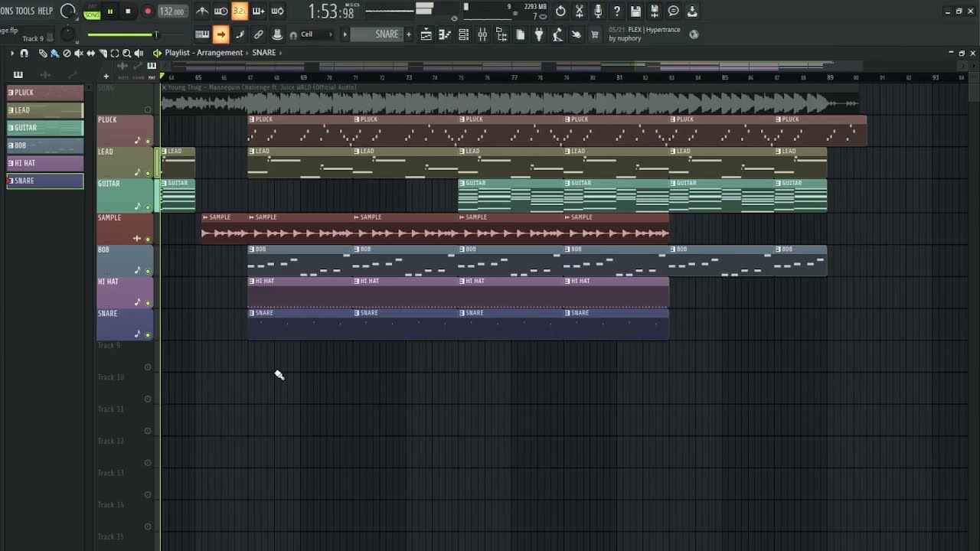Select the delete tool
This screenshot has width=980, height=551.
pos(67,53)
